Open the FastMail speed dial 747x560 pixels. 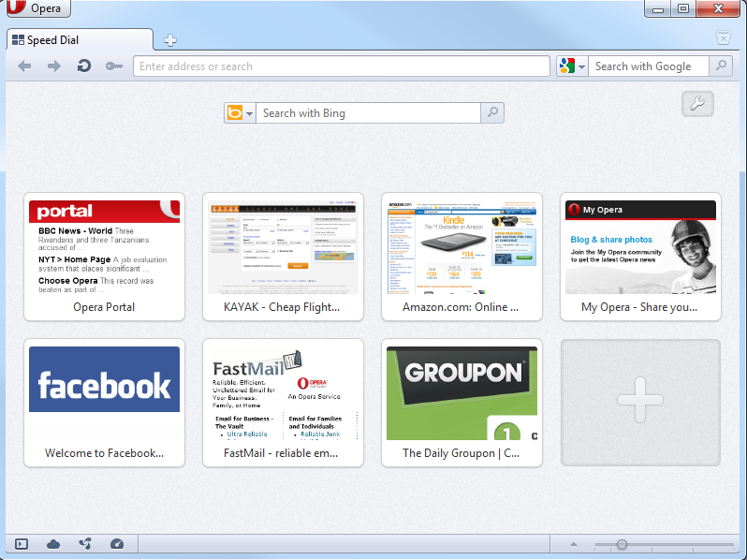click(283, 403)
